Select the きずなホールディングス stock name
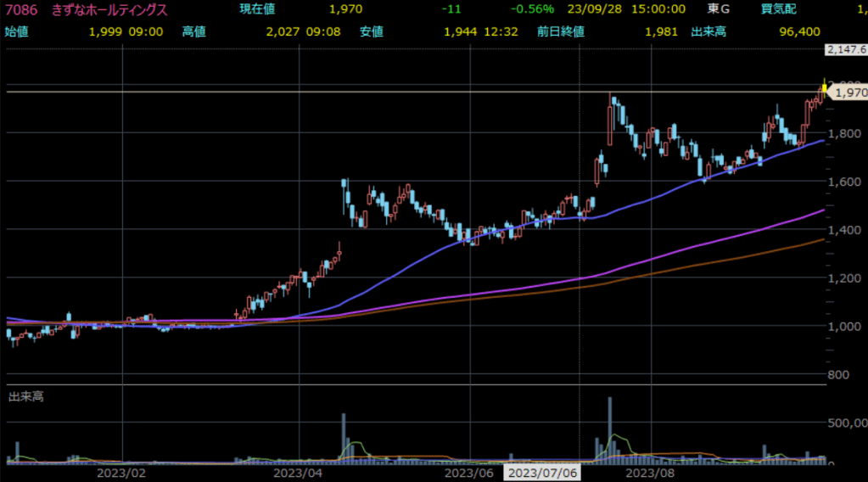Screen dimensions: 868x482 click(x=109, y=9)
